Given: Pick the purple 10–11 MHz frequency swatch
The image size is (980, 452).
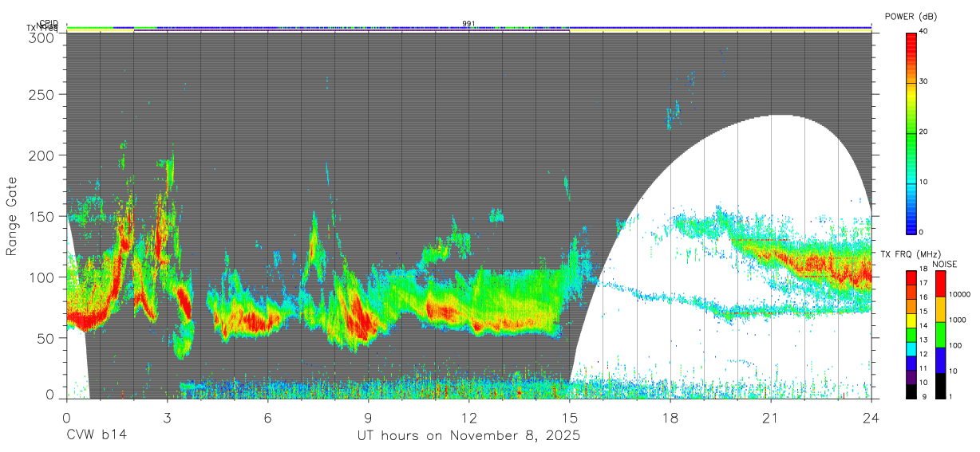Looking at the screenshot, I should point(912,377).
